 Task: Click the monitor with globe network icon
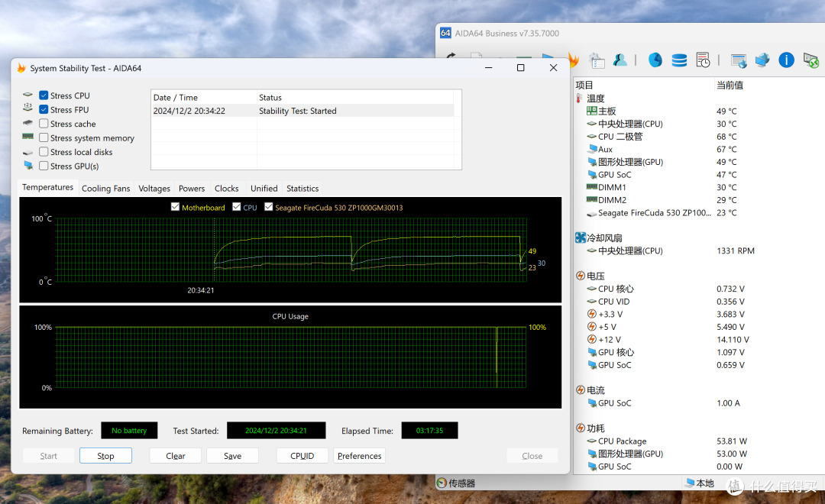click(762, 60)
